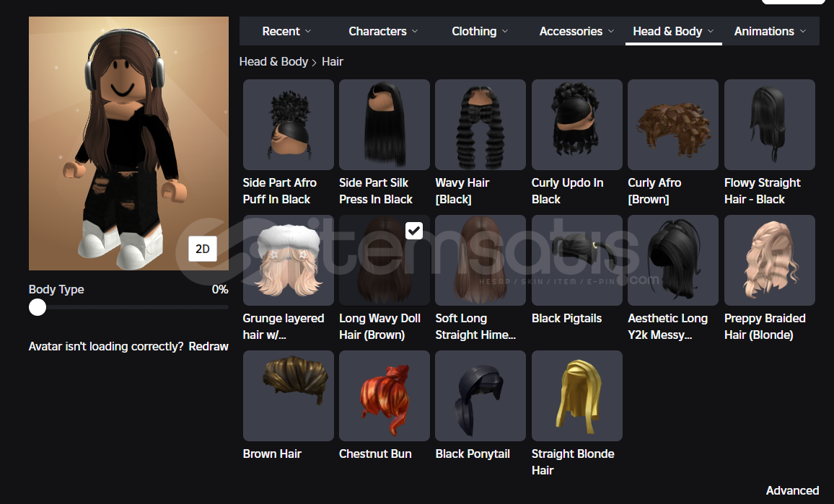Click the Body Type 0% value

point(220,289)
